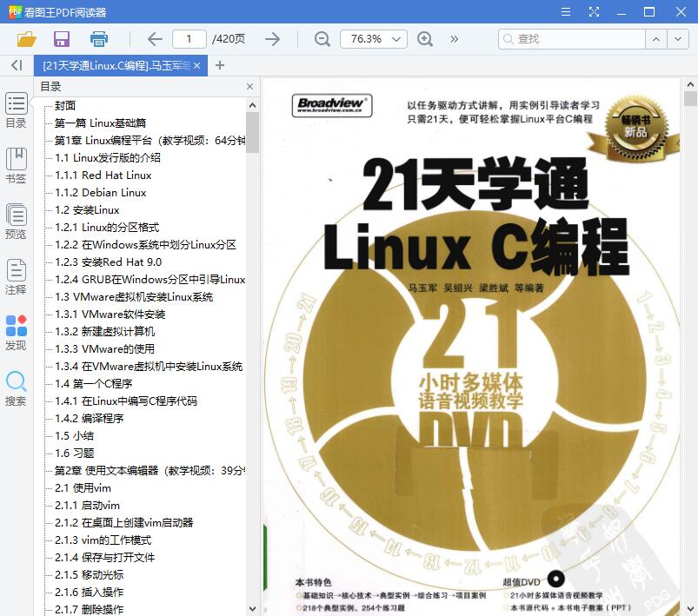Open the 注释 (annotations) sidebar panel
The image size is (698, 616).
click(x=16, y=277)
